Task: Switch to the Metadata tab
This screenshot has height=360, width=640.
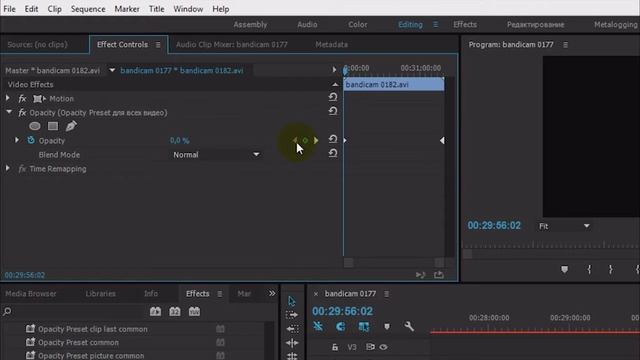Action: coord(331,44)
